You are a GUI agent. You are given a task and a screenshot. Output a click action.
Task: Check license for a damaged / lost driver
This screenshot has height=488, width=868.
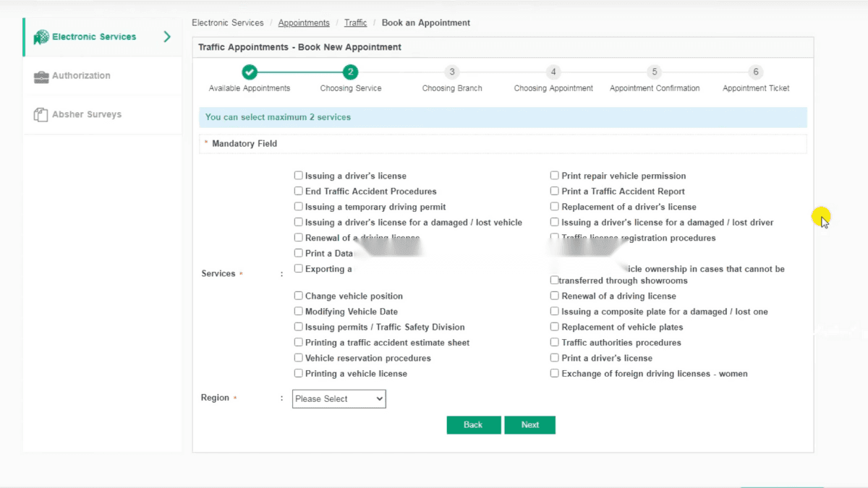[x=555, y=223]
